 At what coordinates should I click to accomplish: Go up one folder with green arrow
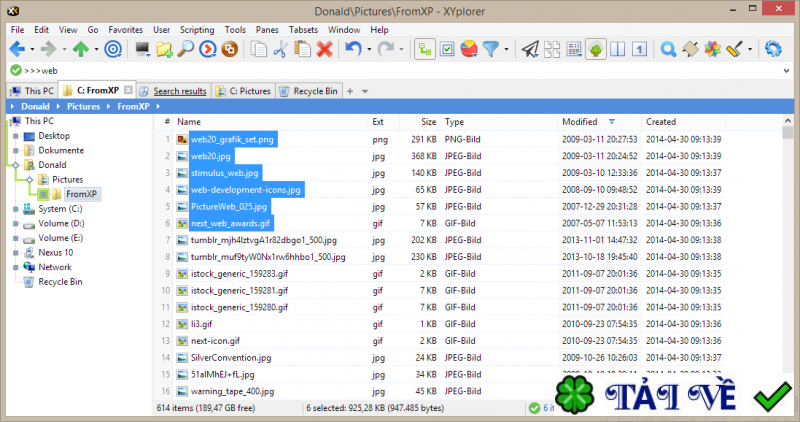(81, 49)
